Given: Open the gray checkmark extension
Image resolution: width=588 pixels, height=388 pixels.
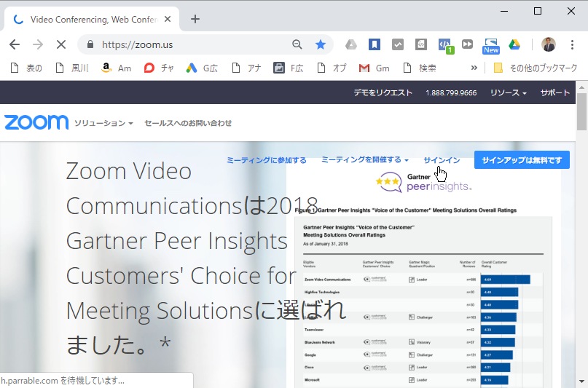Looking at the screenshot, I should [x=398, y=44].
